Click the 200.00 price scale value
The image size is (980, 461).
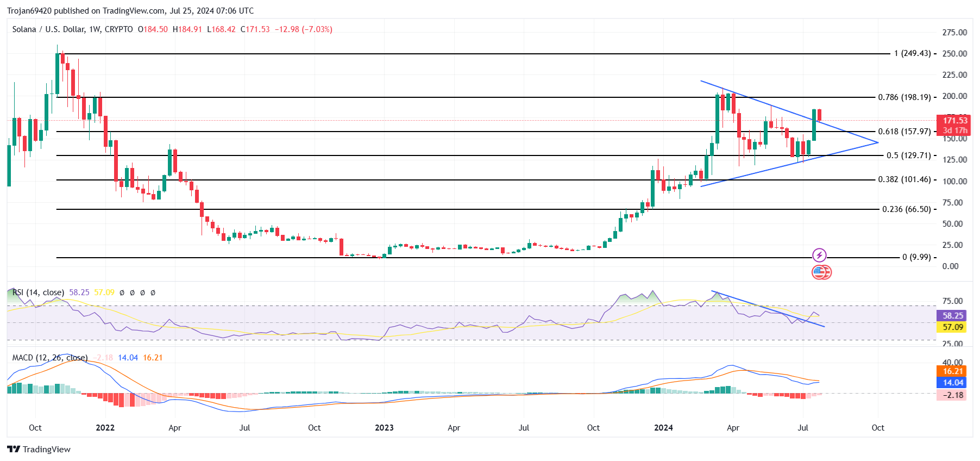pos(954,96)
